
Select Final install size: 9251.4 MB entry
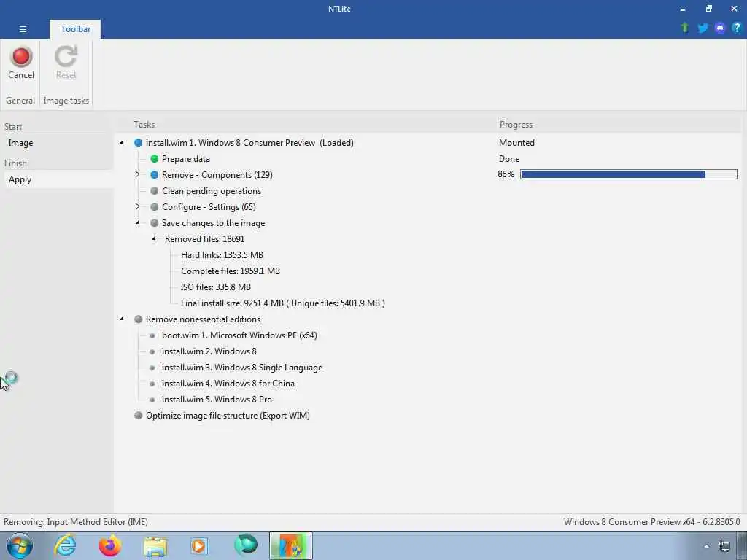pyautogui.click(x=283, y=303)
